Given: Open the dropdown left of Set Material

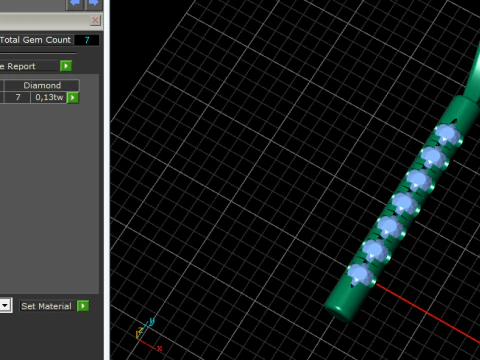Looking at the screenshot, I should (6, 305).
